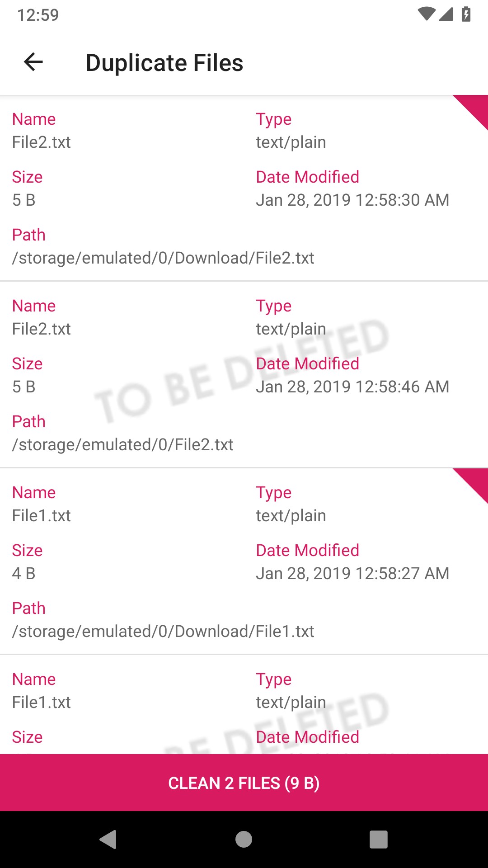Select the bottom File1.txt marked for deletion
This screenshot has height=868, width=488.
(244, 705)
